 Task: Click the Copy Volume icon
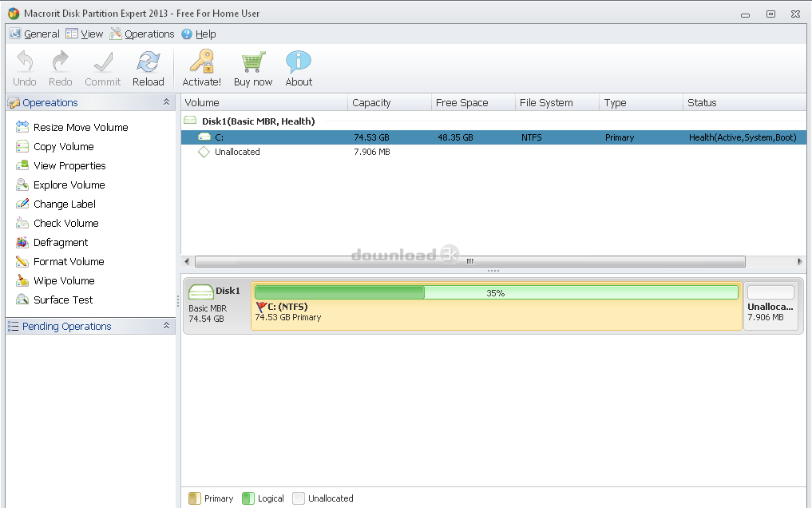pyautogui.click(x=22, y=146)
